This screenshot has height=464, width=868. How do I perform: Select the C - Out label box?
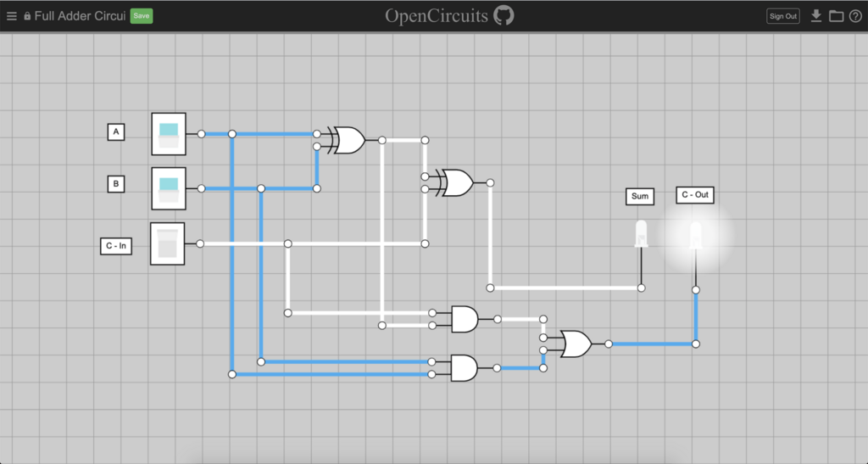(x=695, y=195)
